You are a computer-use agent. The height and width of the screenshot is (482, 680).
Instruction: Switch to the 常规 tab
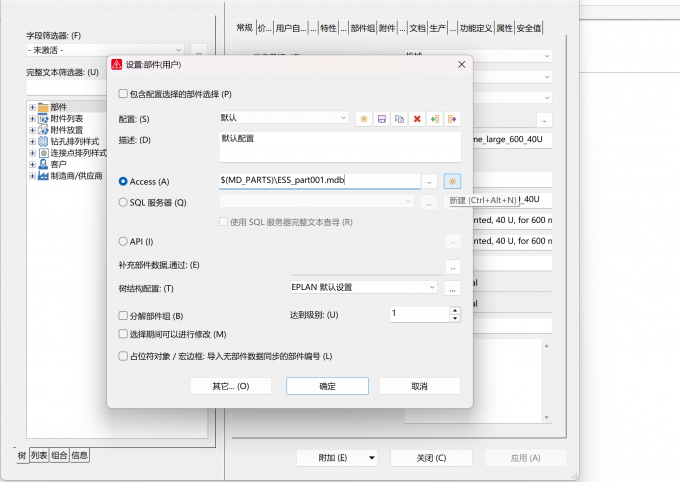click(x=245, y=28)
